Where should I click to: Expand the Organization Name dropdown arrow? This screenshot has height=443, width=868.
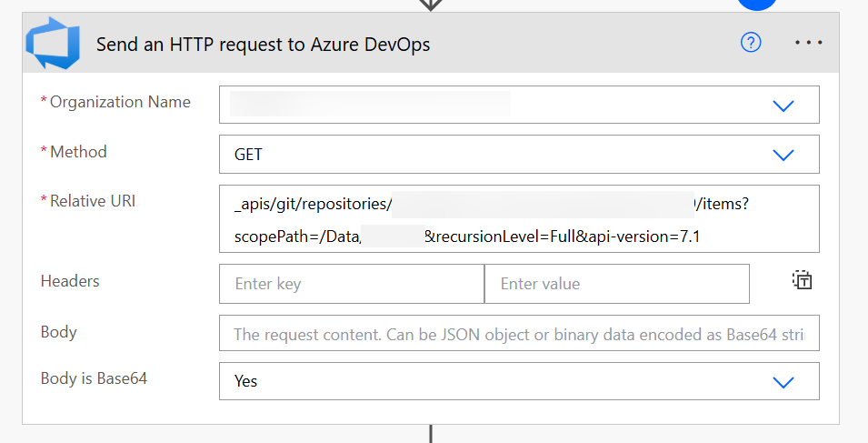783,106
